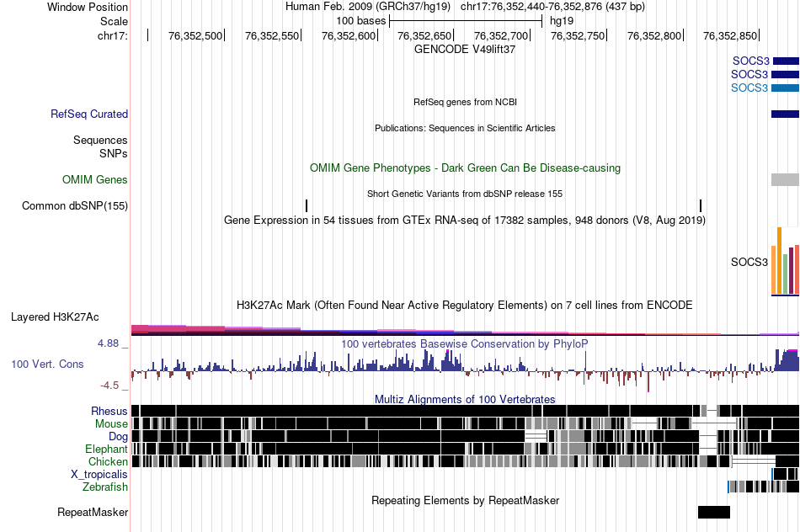Image resolution: width=800 pixels, height=532 pixels.
Task: Open the Layered H3K27Ac track label
Action: (x=55, y=317)
